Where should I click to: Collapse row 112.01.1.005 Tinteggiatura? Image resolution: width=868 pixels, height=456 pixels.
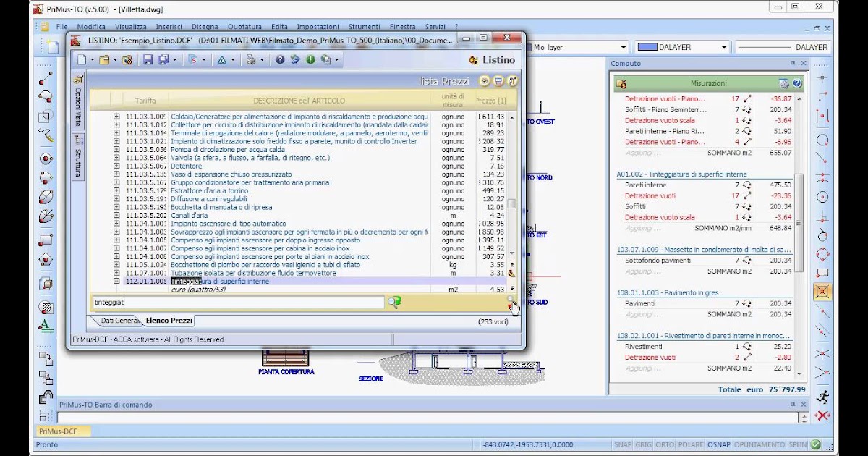click(116, 281)
